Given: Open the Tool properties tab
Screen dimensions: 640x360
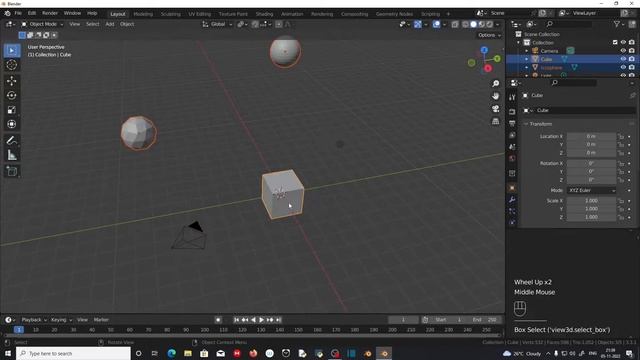Looking at the screenshot, I should click(x=512, y=97).
